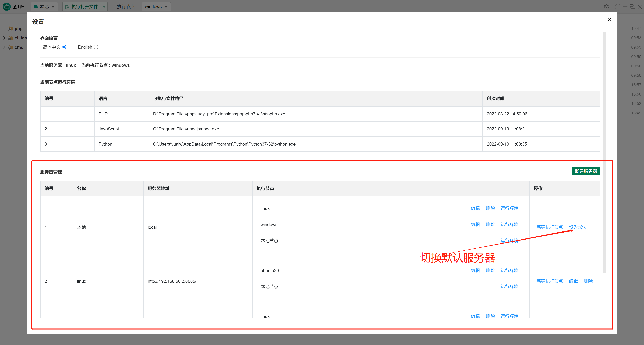Close the settings dialog with X
The height and width of the screenshot is (345, 644).
coord(609,20)
